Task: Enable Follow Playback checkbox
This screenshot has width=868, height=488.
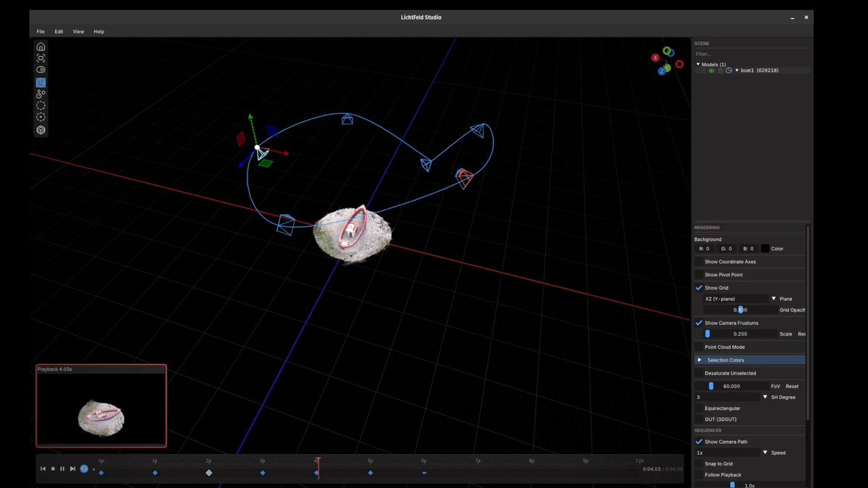Action: pyautogui.click(x=699, y=475)
